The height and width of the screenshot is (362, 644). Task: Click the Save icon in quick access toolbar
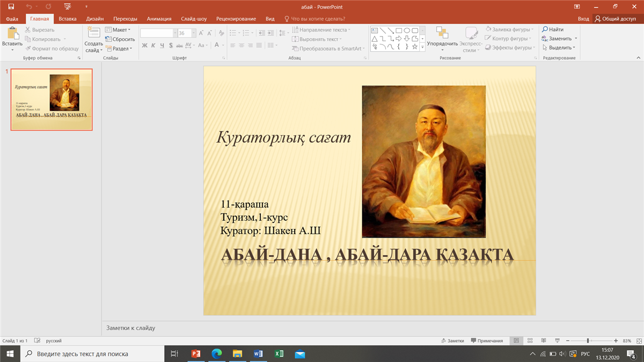click(x=11, y=7)
